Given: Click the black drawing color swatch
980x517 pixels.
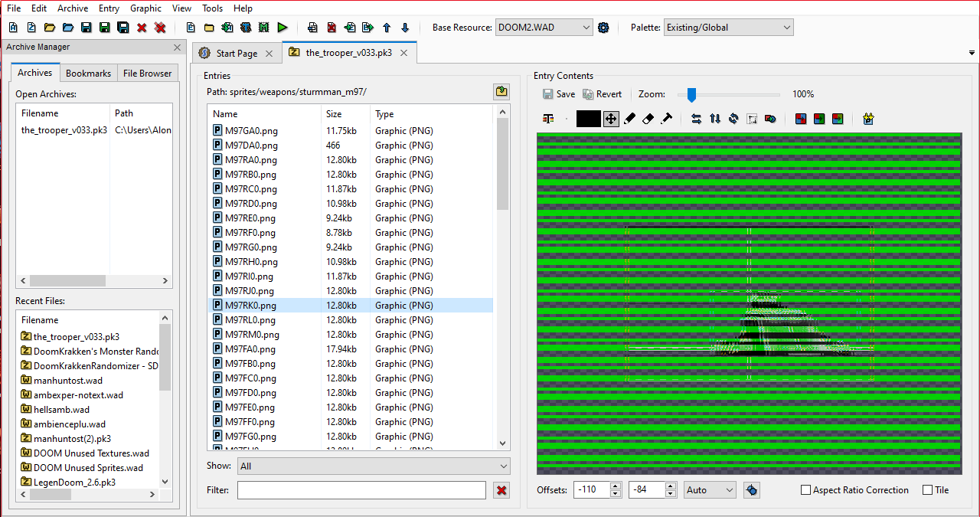Looking at the screenshot, I should [x=588, y=119].
